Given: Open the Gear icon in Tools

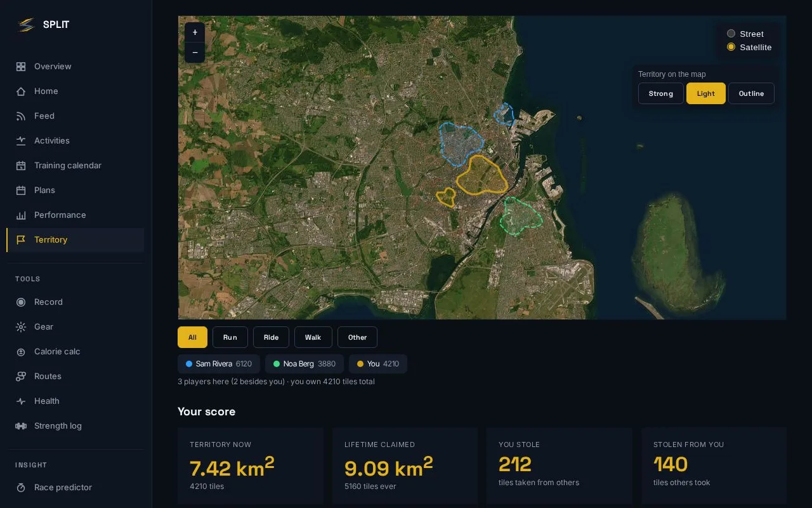Looking at the screenshot, I should pyautogui.click(x=21, y=327).
